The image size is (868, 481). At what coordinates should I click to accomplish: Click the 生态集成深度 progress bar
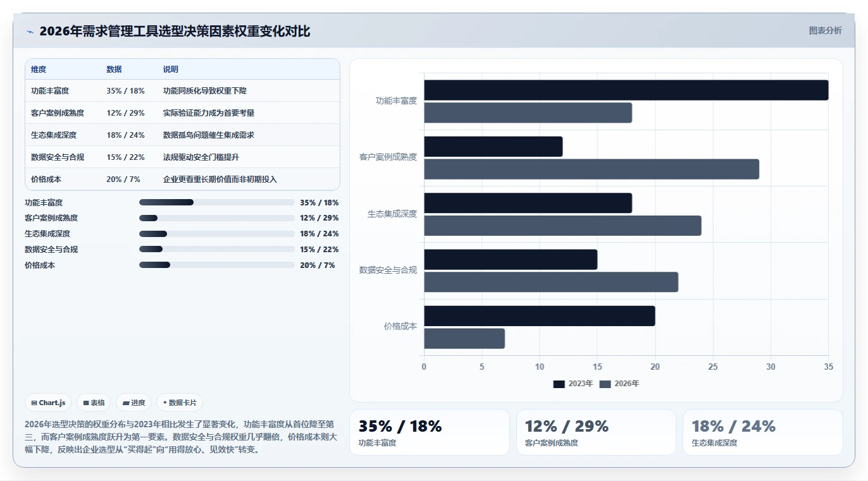click(x=217, y=234)
